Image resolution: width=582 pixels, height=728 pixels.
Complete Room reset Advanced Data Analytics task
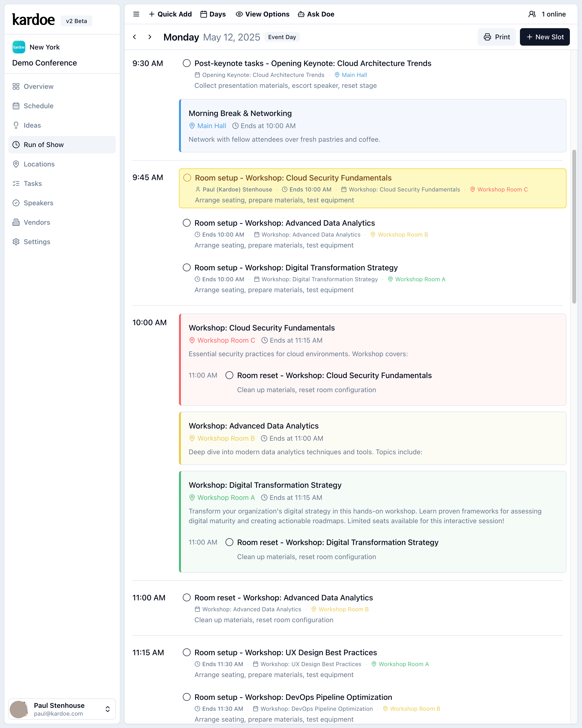(186, 598)
